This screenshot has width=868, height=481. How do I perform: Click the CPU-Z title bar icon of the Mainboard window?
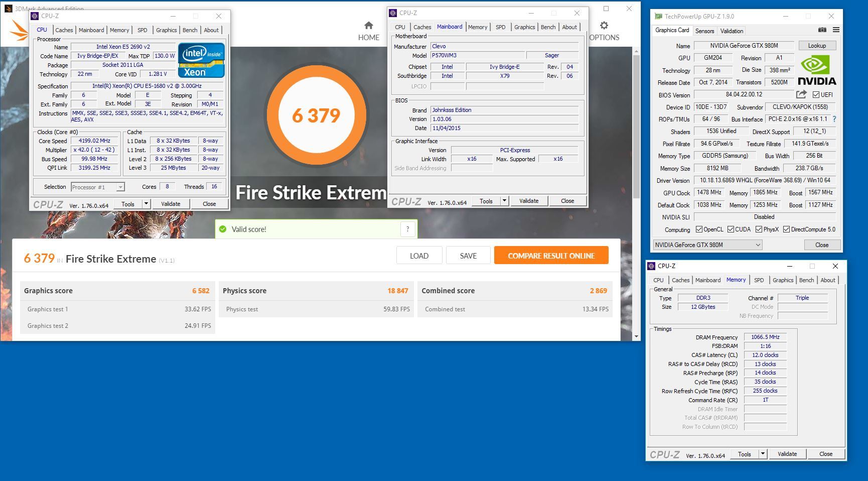393,13
